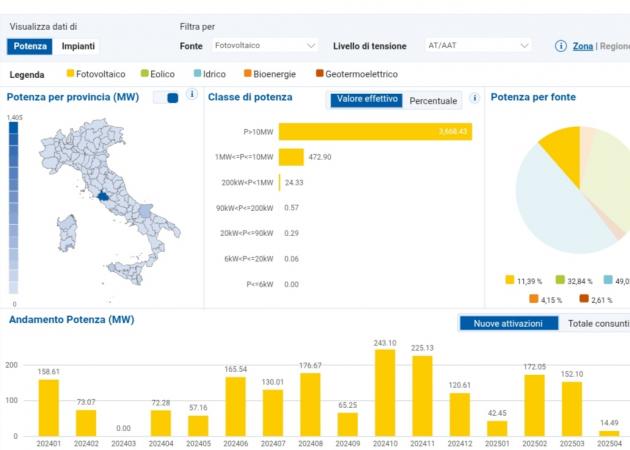
Task: Select the Potenza data tab
Action: 30,46
